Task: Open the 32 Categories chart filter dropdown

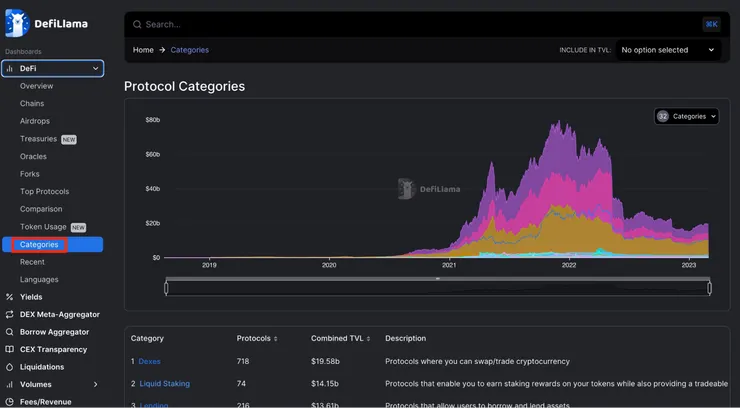Action: tap(687, 116)
